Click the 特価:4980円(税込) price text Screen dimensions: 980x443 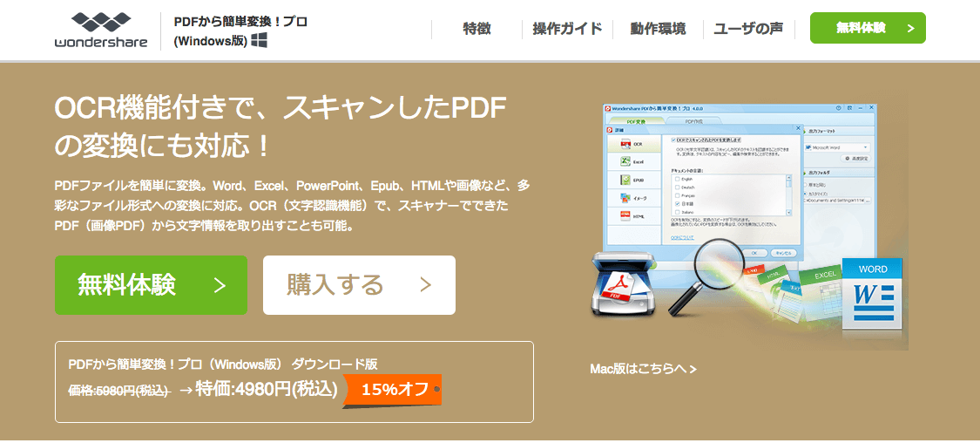(x=267, y=389)
